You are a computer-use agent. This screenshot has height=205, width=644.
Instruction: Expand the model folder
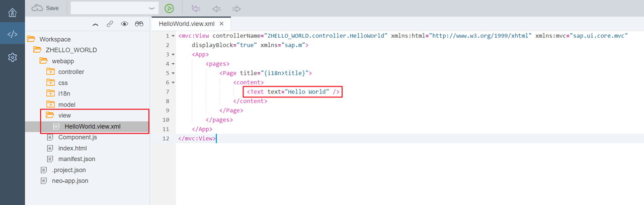pos(50,105)
